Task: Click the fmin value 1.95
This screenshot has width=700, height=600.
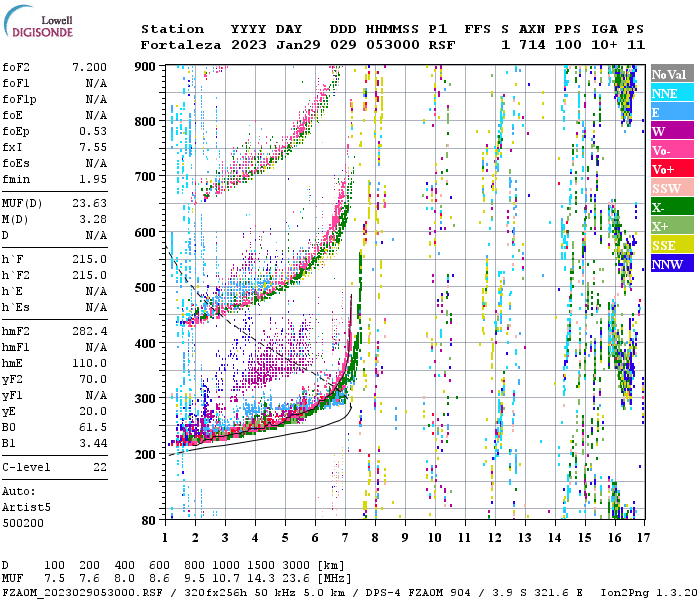Action: pos(93,179)
